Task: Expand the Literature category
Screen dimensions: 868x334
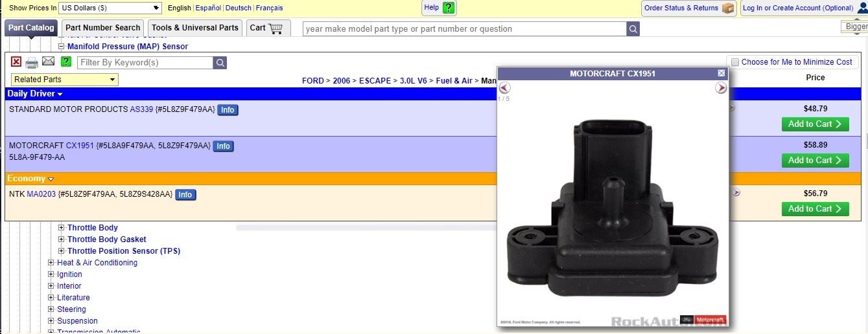Action: (51, 298)
